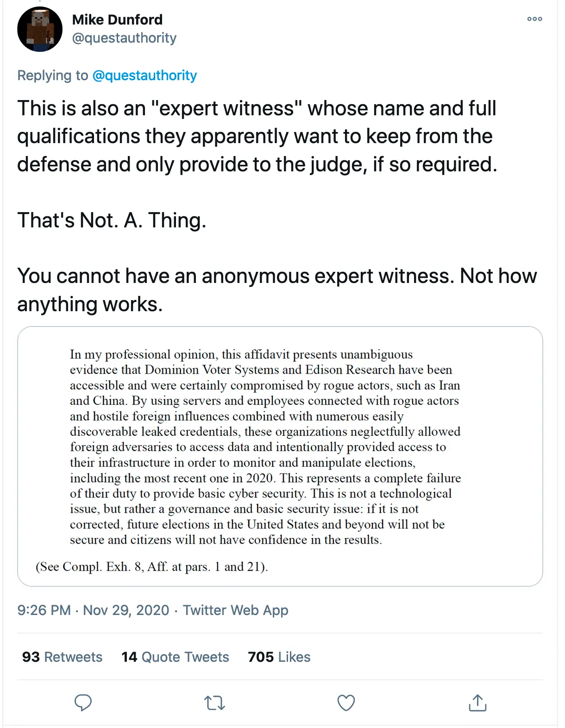
Task: Click the "See Compl. Exh. 8" citation line
Action: 152,566
